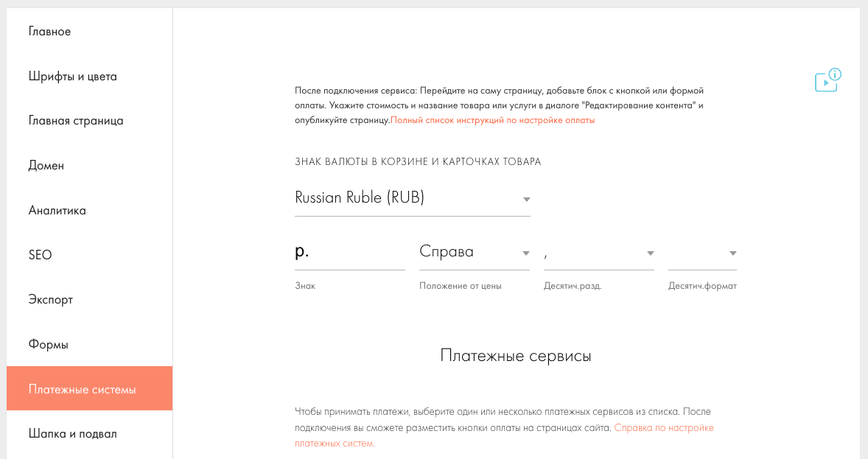Go to Шрифты и цвета settings
The height and width of the screenshot is (459, 868).
73,77
